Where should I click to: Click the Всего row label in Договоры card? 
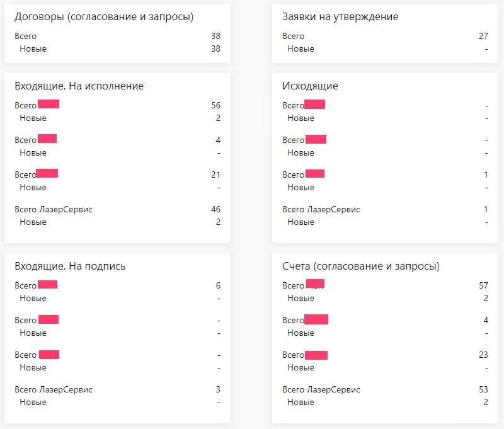click(x=26, y=37)
